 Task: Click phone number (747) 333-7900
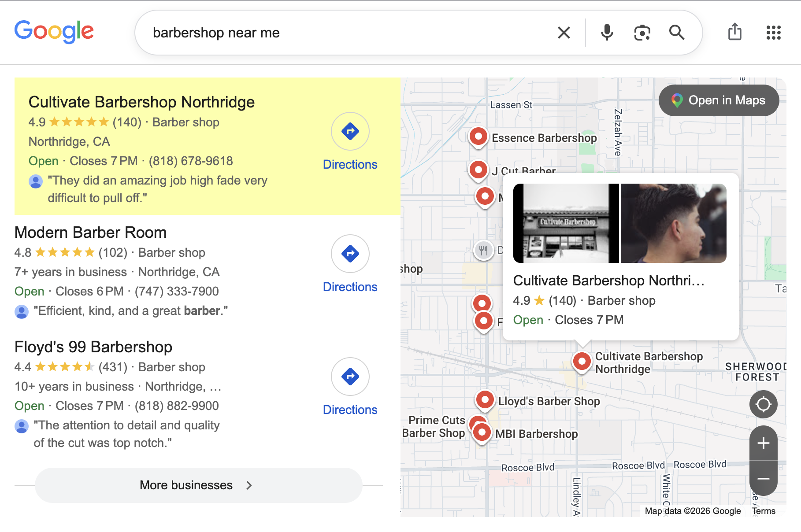coord(177,292)
